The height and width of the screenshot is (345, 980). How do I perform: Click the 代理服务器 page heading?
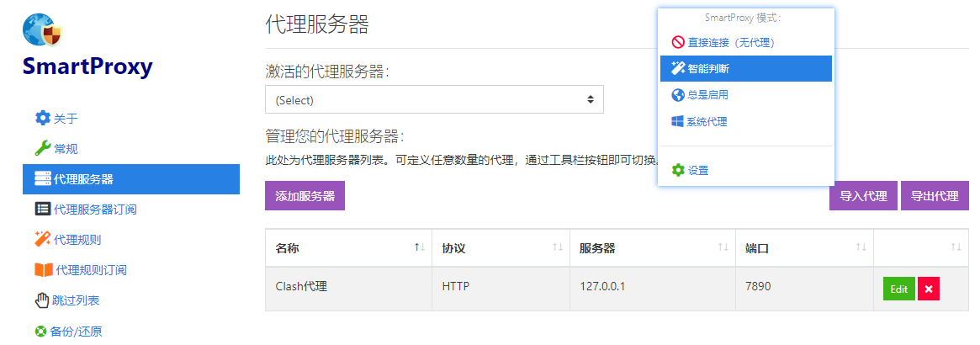click(317, 24)
